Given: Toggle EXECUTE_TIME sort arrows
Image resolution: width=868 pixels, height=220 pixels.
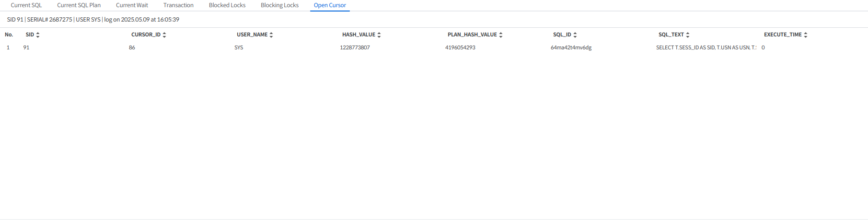Looking at the screenshot, I should (x=806, y=35).
